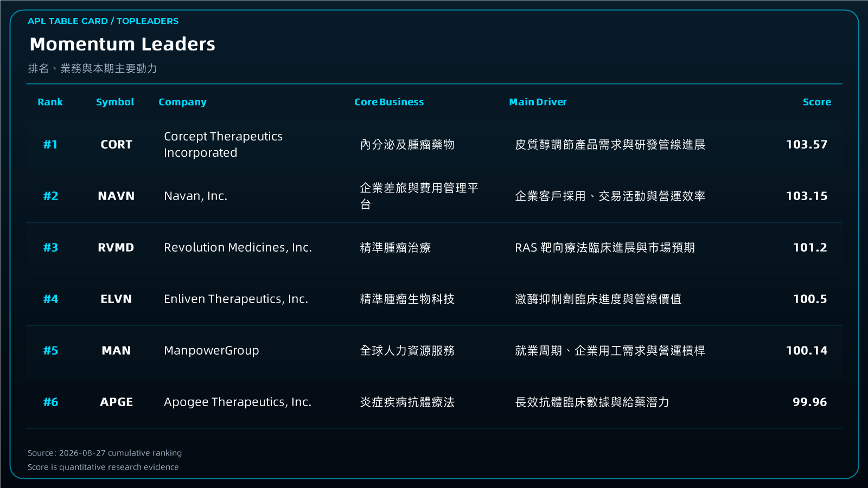Click driver 就業周期、企業用工需求與營運槓桿
The image size is (868, 488).
point(610,350)
